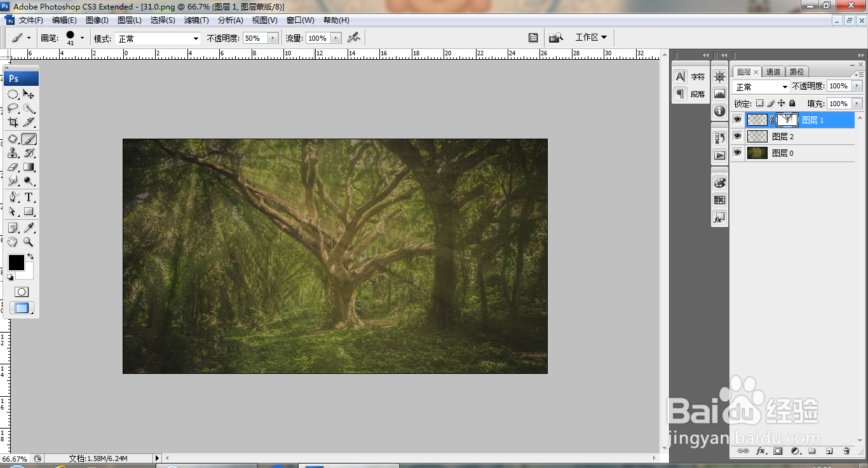868x468 pixels.
Task: Open the 工作区 workspace dropdown
Action: [x=591, y=38]
